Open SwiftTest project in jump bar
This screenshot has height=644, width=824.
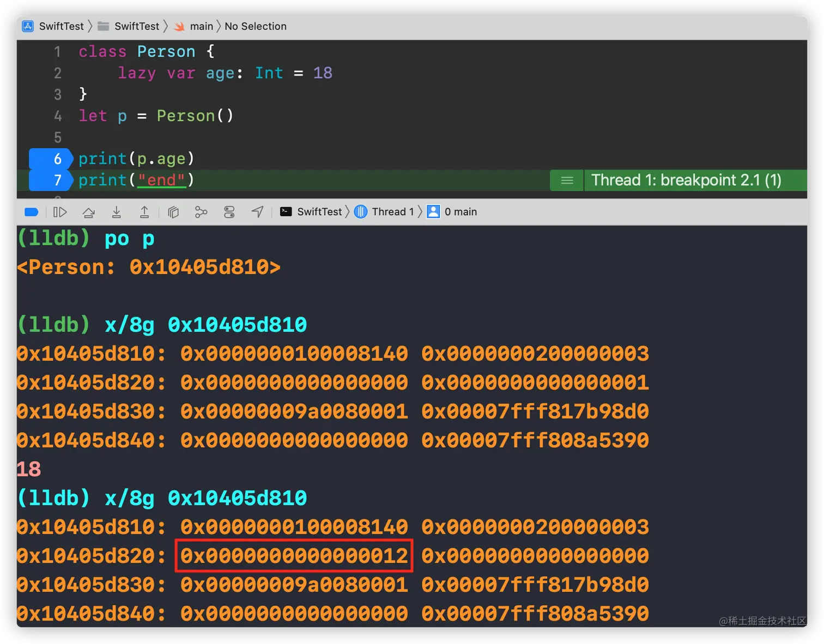(x=53, y=26)
